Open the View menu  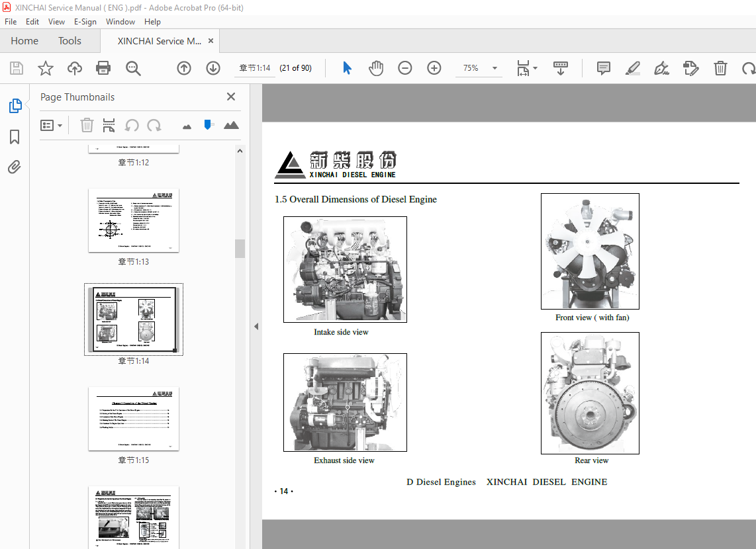click(x=56, y=22)
